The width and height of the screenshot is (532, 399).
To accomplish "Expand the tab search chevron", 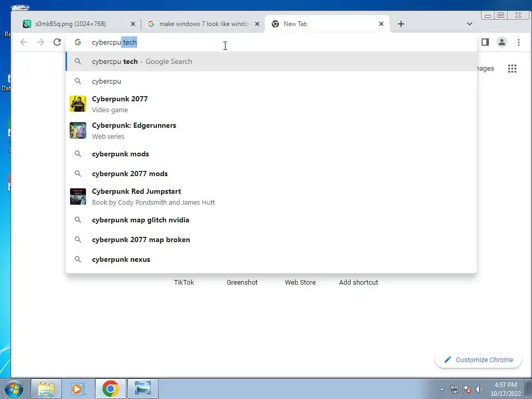I will coord(470,24).
